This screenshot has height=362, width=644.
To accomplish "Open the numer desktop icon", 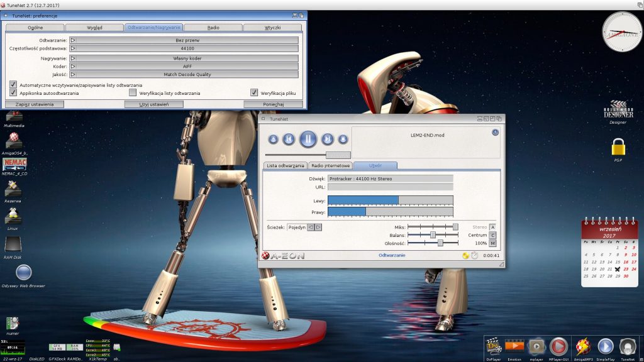I will coord(13,323).
